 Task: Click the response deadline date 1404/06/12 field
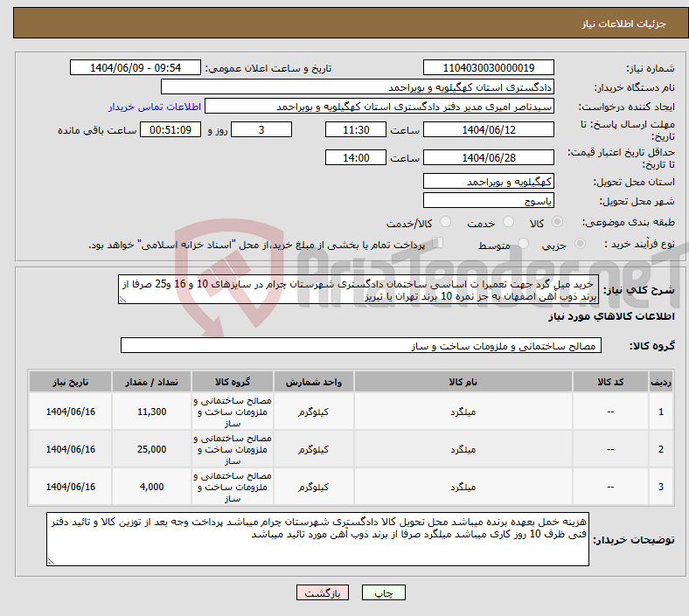point(488,130)
